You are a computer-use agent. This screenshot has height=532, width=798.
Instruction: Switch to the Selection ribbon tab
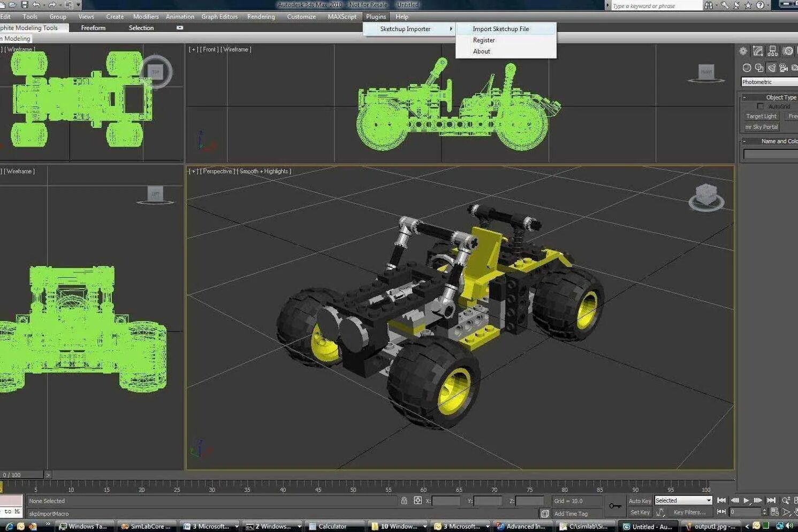(x=141, y=28)
